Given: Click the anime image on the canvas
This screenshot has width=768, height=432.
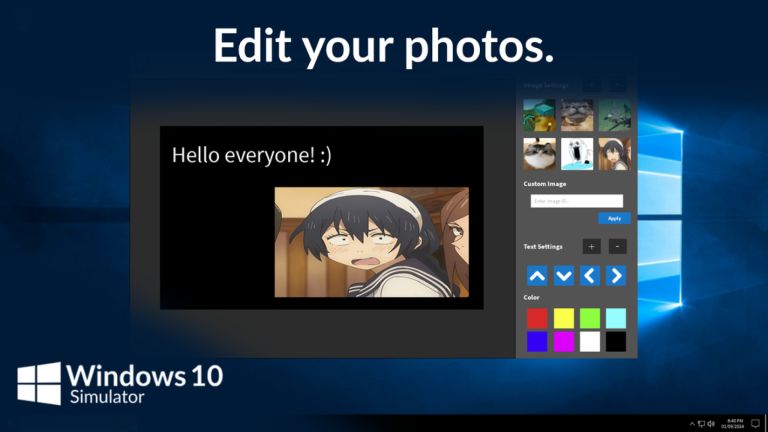Looking at the screenshot, I should coord(371,242).
